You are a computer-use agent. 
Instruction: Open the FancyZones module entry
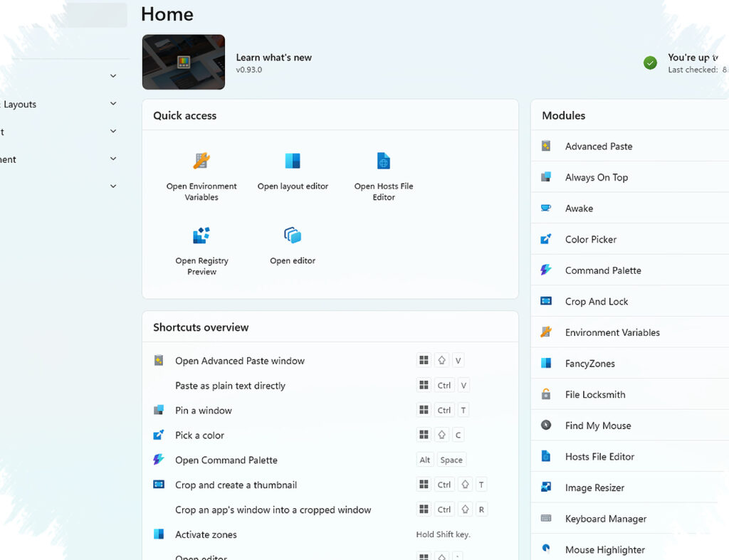(630, 364)
